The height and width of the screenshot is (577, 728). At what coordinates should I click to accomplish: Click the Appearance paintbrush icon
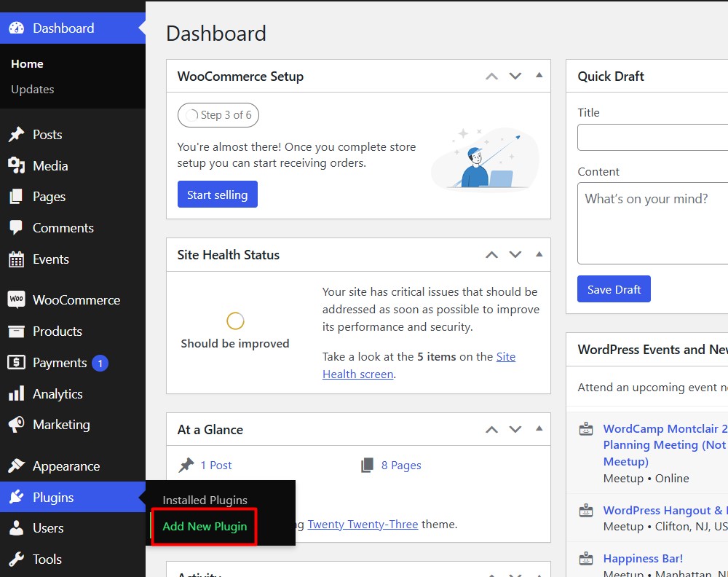[x=17, y=466]
